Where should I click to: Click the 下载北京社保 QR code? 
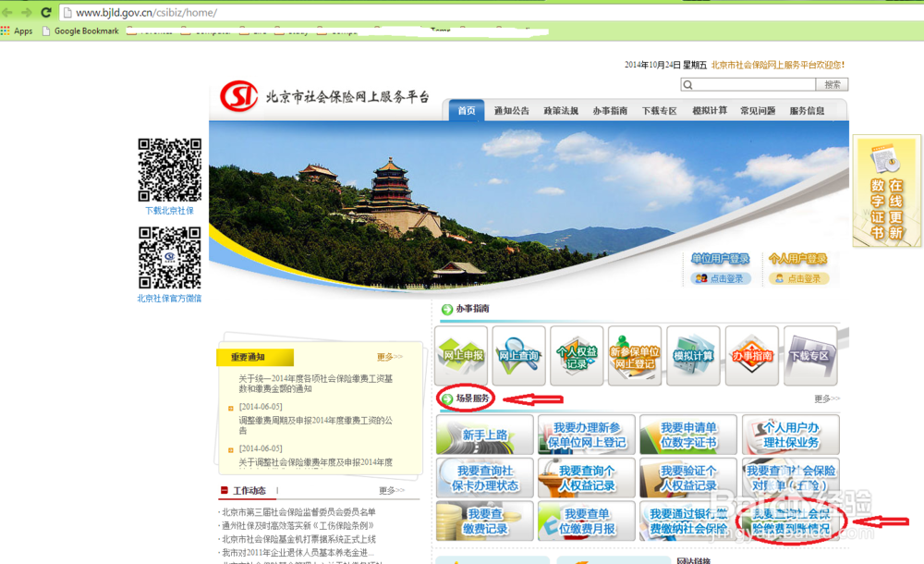[170, 170]
